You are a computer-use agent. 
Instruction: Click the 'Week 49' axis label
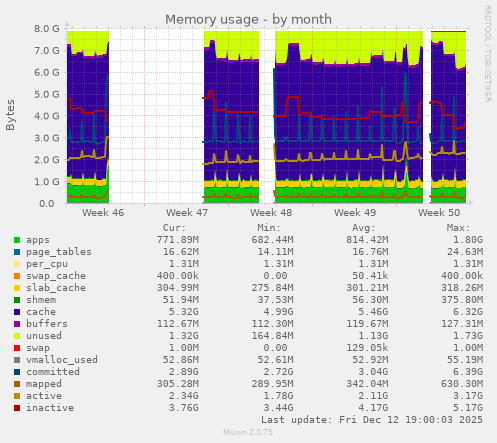(x=355, y=213)
